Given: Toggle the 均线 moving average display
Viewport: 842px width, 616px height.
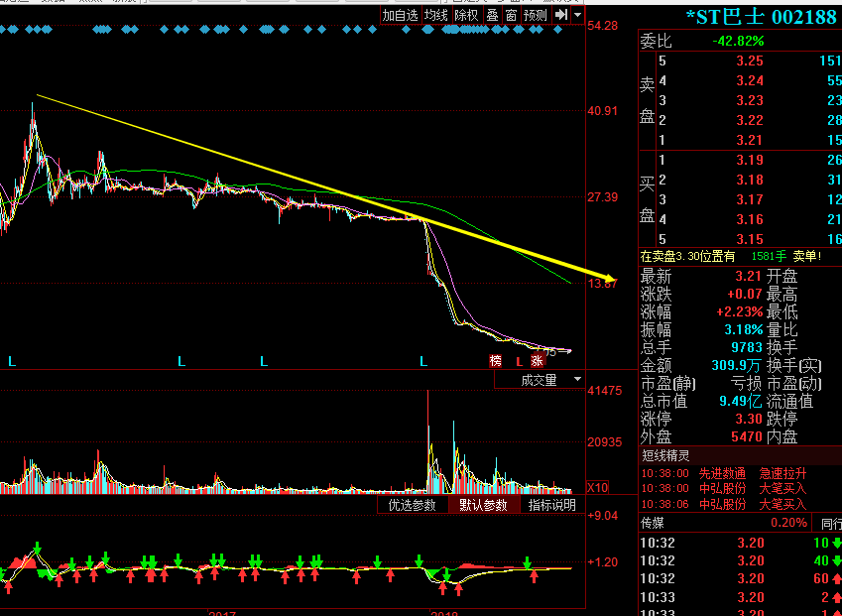Looking at the screenshot, I should pos(436,15).
